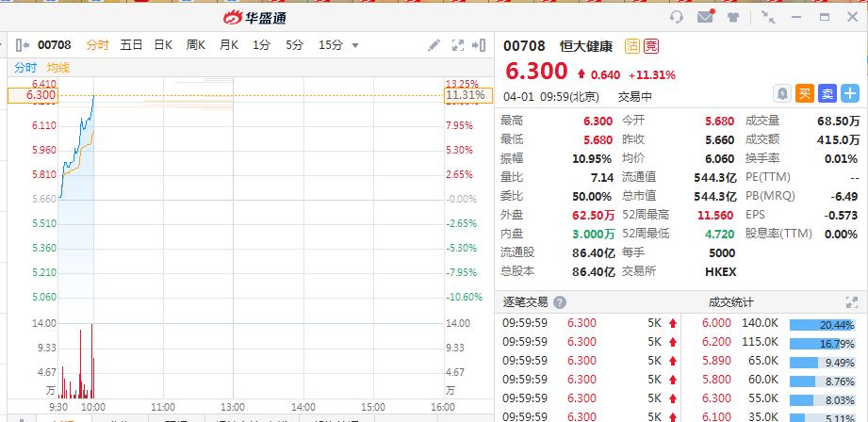Click the collapse window arrows icon
This screenshot has height=422, width=868.
(x=768, y=17)
